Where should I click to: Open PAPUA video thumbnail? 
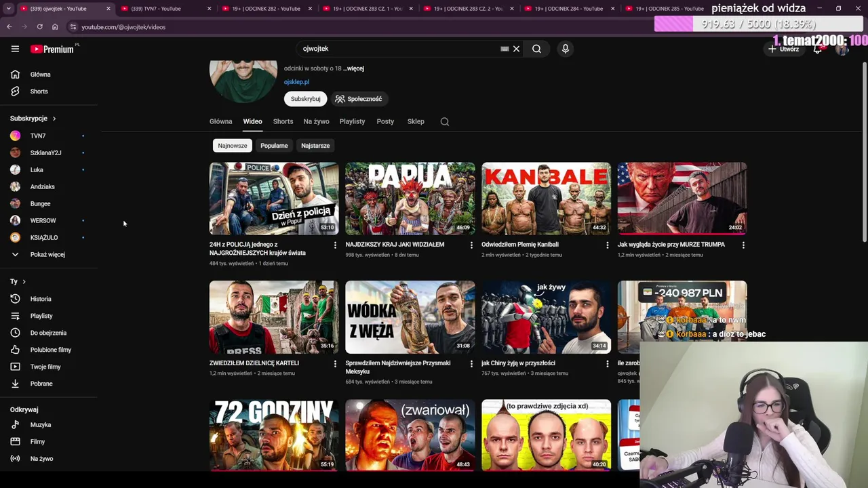point(410,199)
